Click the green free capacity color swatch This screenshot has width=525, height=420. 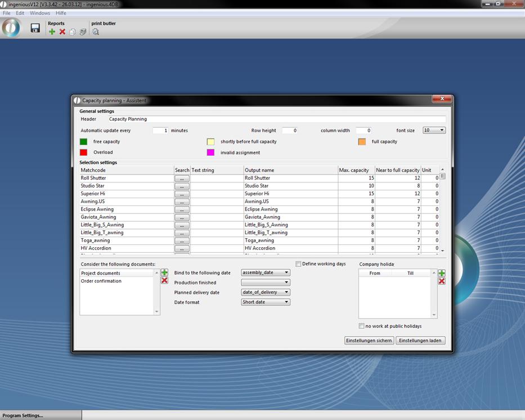(83, 142)
